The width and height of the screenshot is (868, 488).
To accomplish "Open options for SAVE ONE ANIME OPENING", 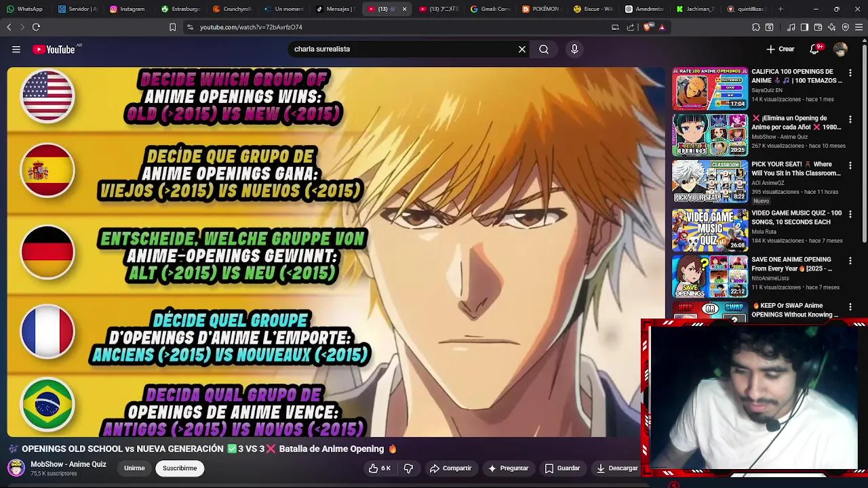I will tap(850, 260).
